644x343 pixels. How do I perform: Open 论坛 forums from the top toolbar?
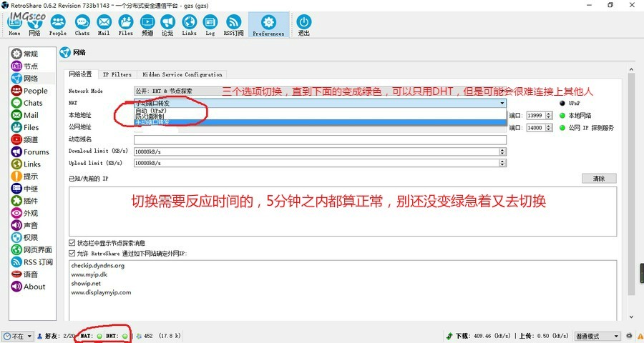(x=167, y=24)
